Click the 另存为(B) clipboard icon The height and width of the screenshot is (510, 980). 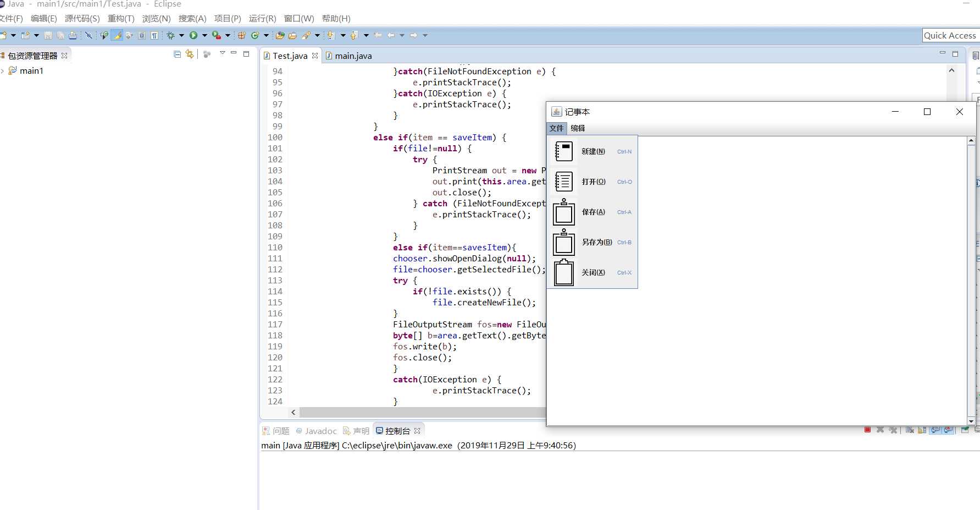point(563,242)
